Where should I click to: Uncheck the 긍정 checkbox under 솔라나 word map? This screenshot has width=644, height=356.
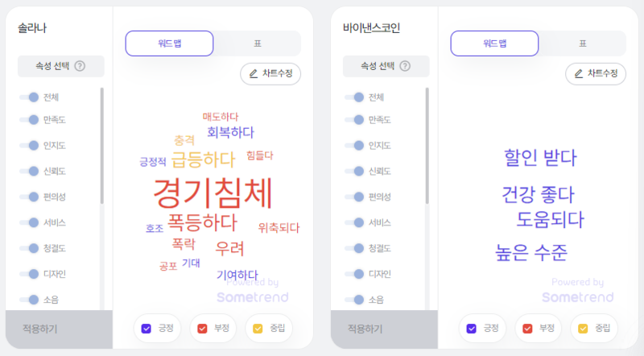pos(147,329)
